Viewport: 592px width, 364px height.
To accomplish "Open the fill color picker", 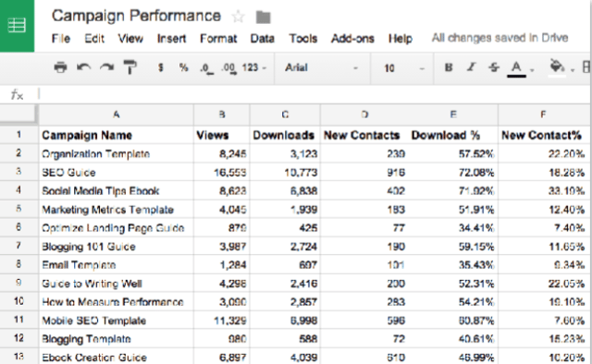I will (557, 68).
